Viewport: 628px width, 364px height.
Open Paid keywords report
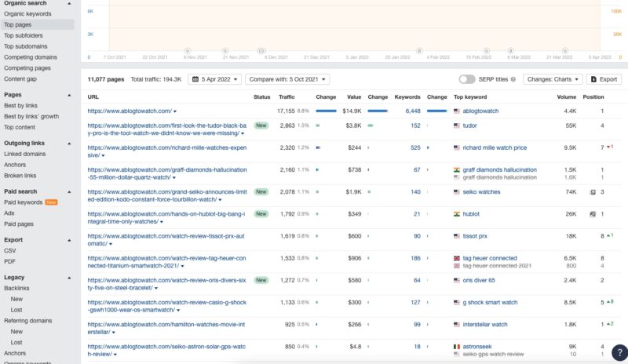click(24, 202)
